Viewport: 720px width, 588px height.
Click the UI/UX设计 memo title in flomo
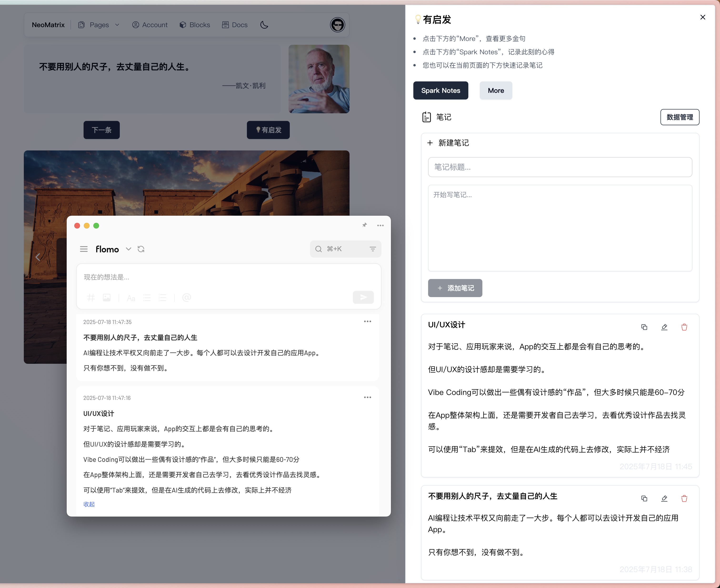99,414
